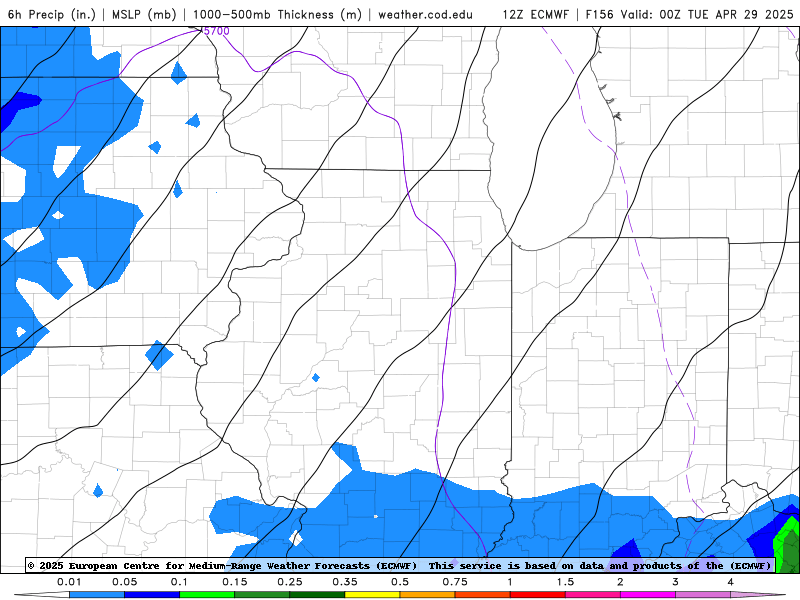Click the purple '5700' thickness contour label

click(x=217, y=31)
